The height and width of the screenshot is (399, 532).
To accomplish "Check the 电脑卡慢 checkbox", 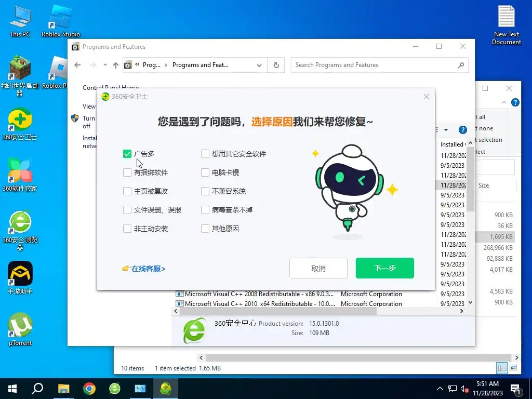I will (205, 172).
